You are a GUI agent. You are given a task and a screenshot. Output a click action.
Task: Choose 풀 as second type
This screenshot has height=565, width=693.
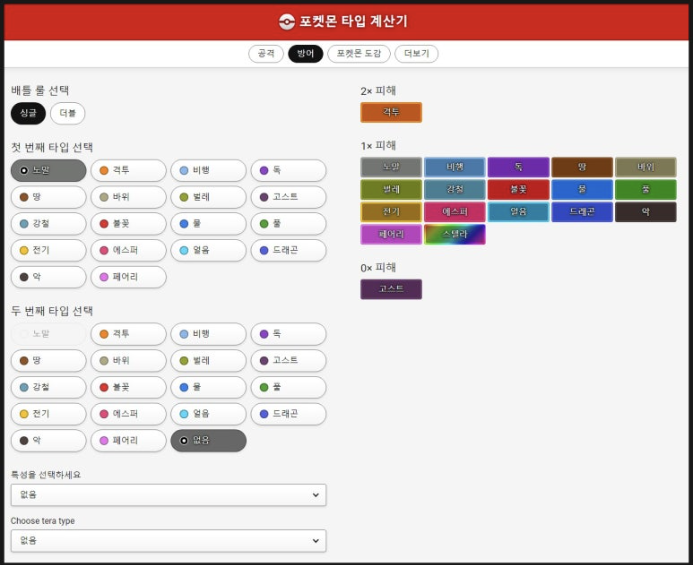(289, 387)
